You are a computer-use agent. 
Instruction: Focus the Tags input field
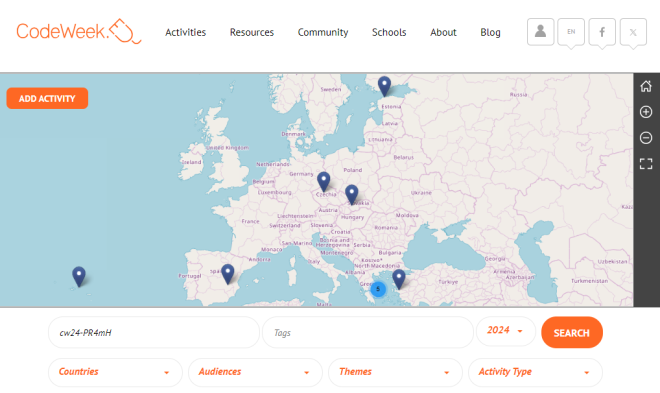coord(368,332)
